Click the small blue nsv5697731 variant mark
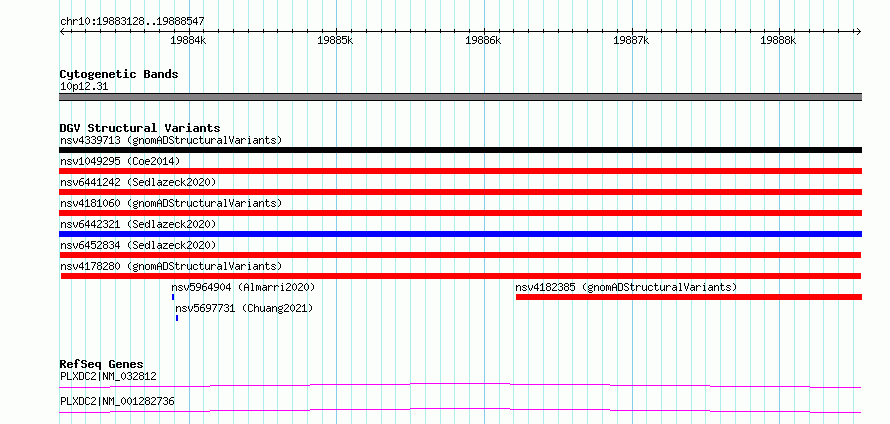The width and height of the screenshot is (890, 424). (x=177, y=318)
